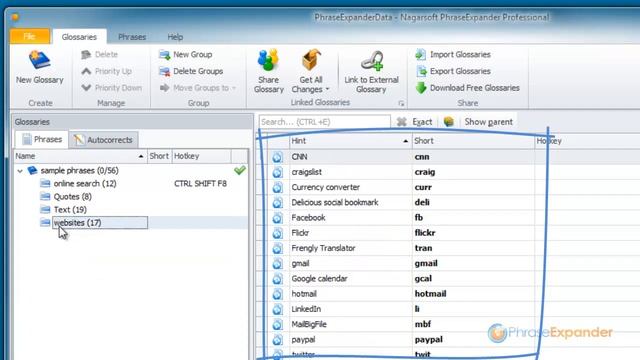Click the globe icon beside Show parent
Screen dimensions: 640x360
(x=449, y=122)
